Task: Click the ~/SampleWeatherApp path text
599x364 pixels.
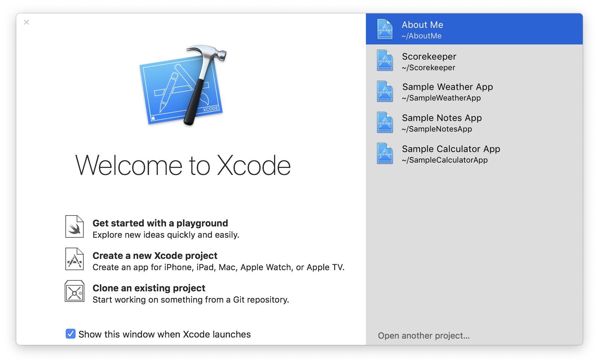Action: click(x=441, y=98)
